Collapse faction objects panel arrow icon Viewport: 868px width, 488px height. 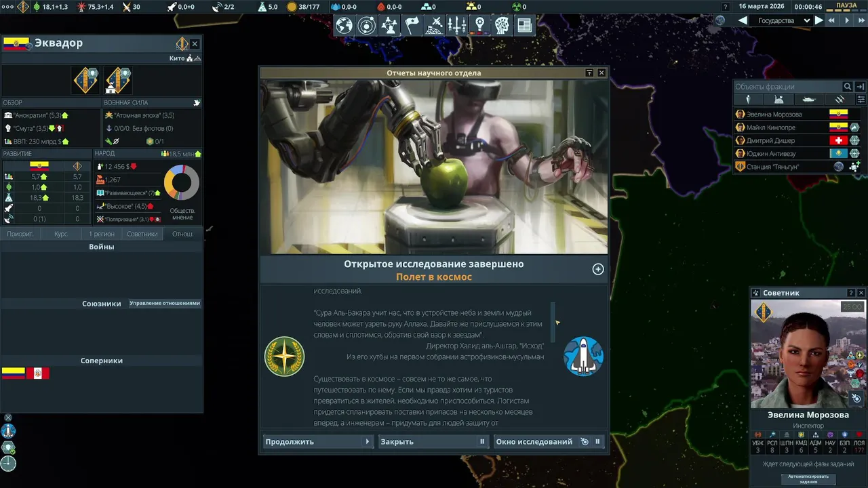pyautogui.click(x=860, y=87)
